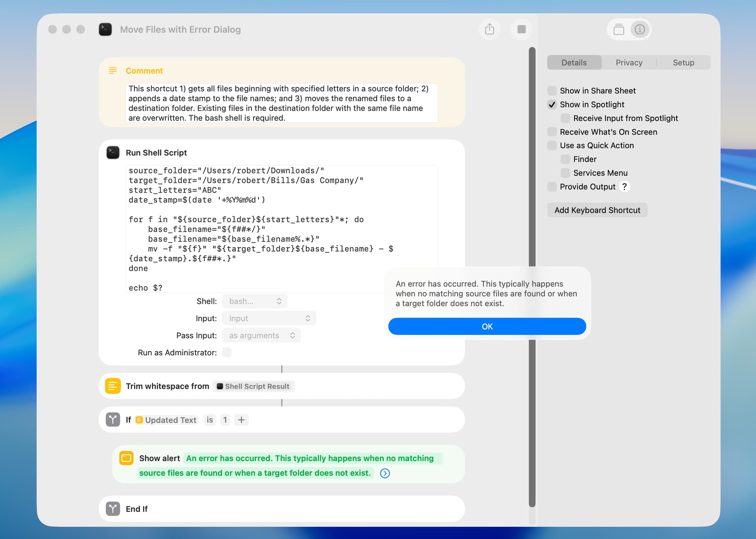Click Add Keyboard Shortcut button
Screen dimensions: 756x539
597,210
